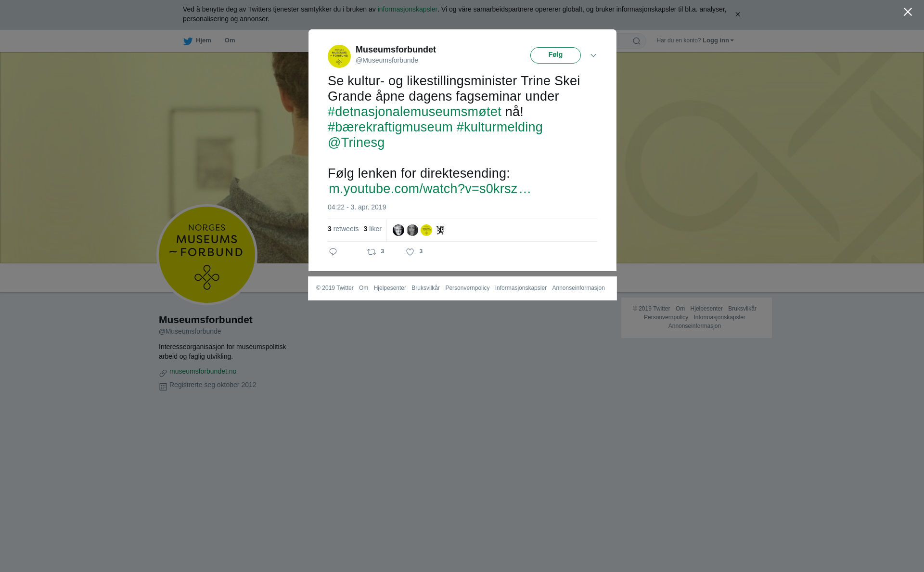Open the Om menu item in top bar
924x572 pixels.
[230, 40]
